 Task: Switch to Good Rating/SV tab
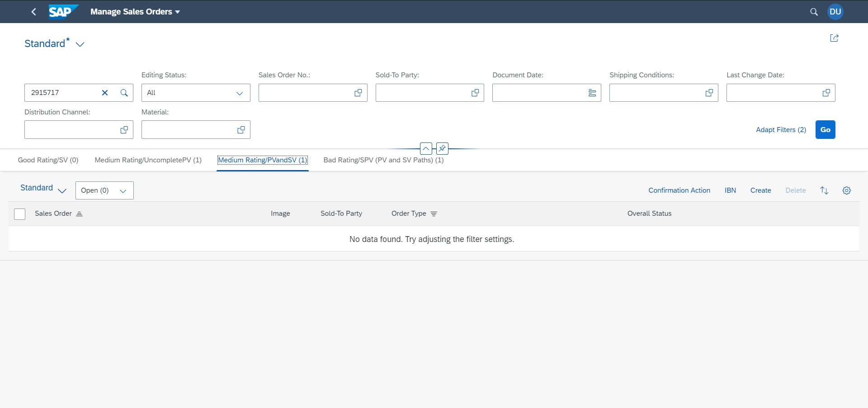click(48, 160)
